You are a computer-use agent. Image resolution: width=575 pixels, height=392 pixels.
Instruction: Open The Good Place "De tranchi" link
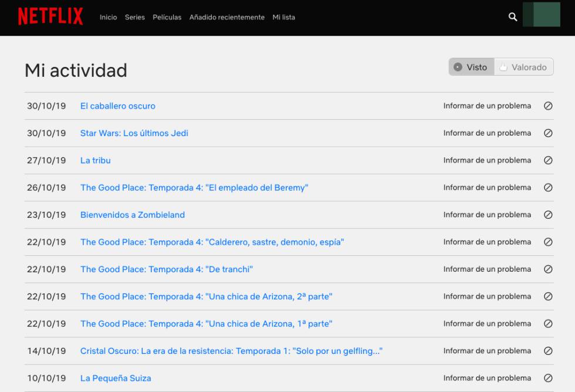click(167, 269)
